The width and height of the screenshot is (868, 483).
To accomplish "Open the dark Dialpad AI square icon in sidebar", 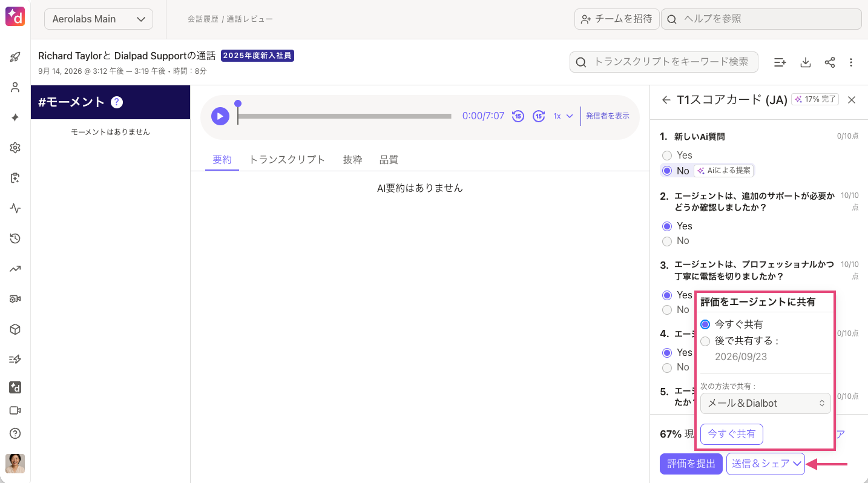I will point(16,387).
